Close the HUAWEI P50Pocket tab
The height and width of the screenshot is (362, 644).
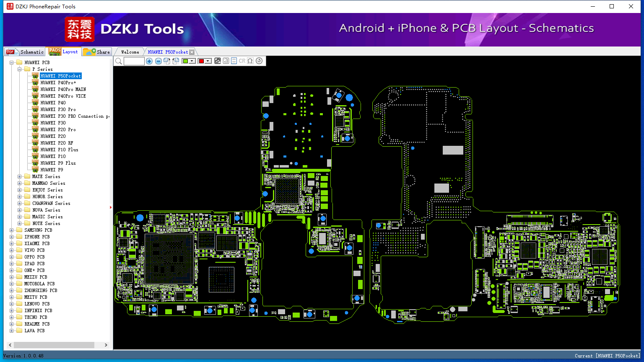pyautogui.click(x=192, y=52)
